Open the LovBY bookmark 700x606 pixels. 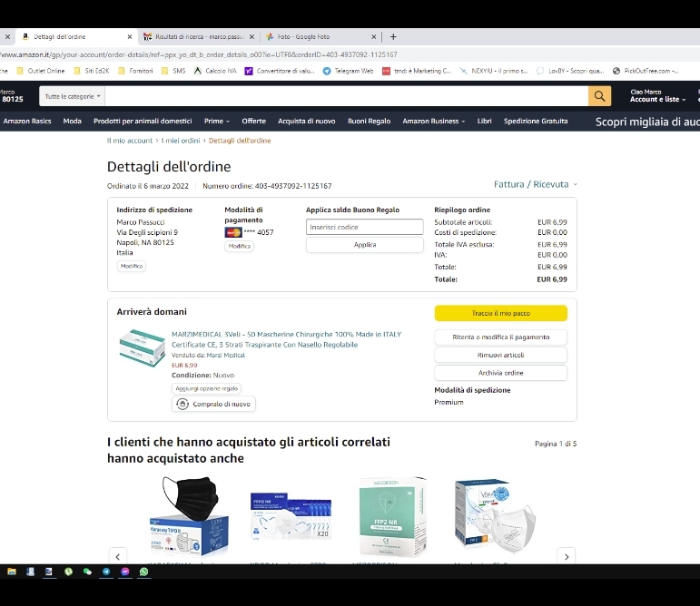click(x=570, y=71)
